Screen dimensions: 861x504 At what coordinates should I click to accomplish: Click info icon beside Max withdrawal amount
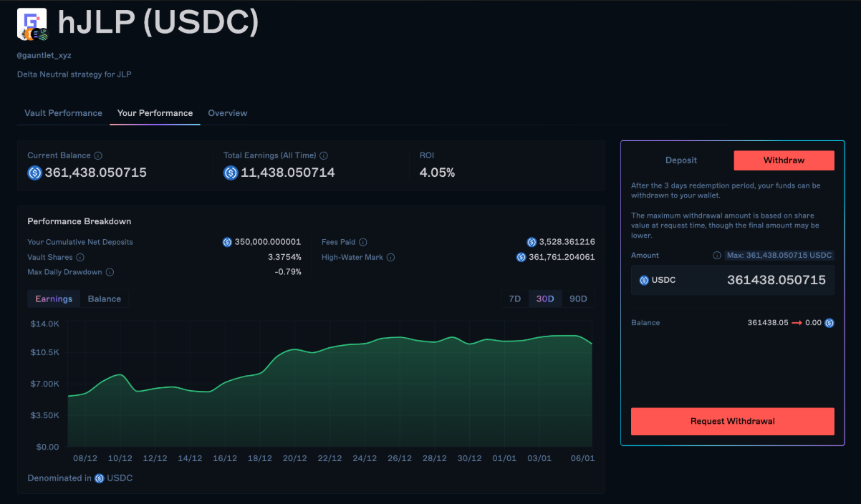click(717, 256)
